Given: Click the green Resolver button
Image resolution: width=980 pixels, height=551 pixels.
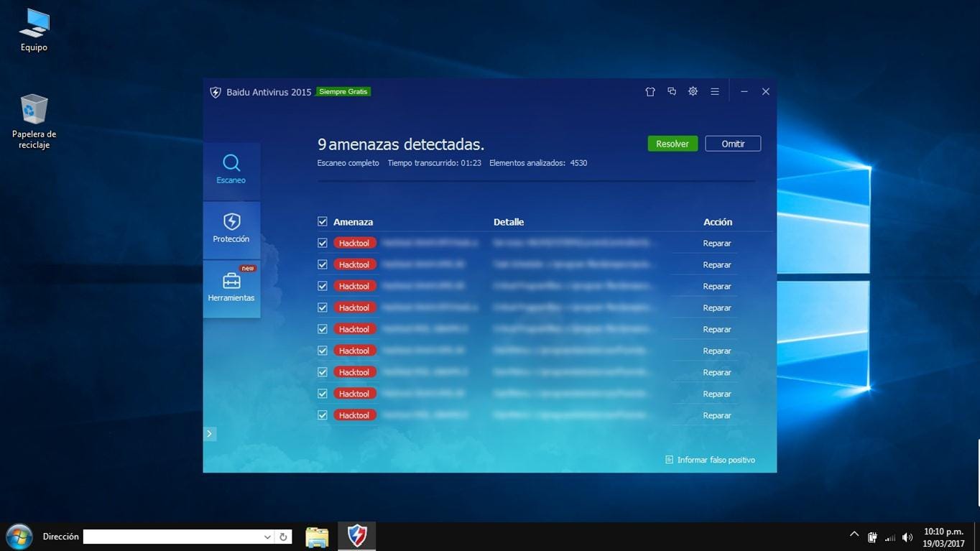Looking at the screenshot, I should (672, 144).
